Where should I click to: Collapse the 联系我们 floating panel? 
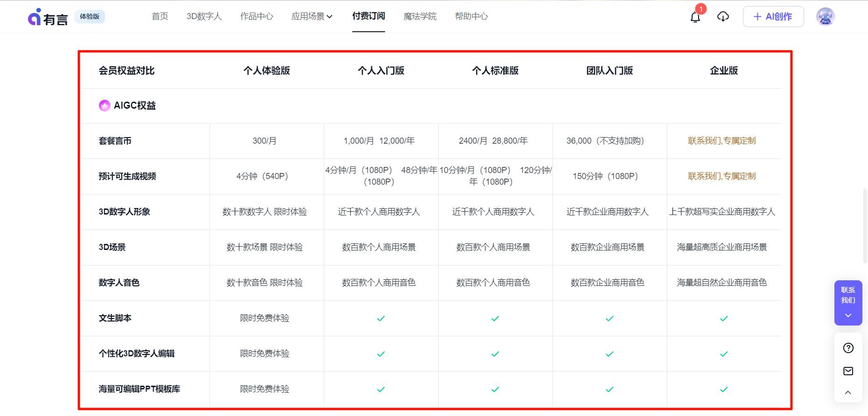848,316
